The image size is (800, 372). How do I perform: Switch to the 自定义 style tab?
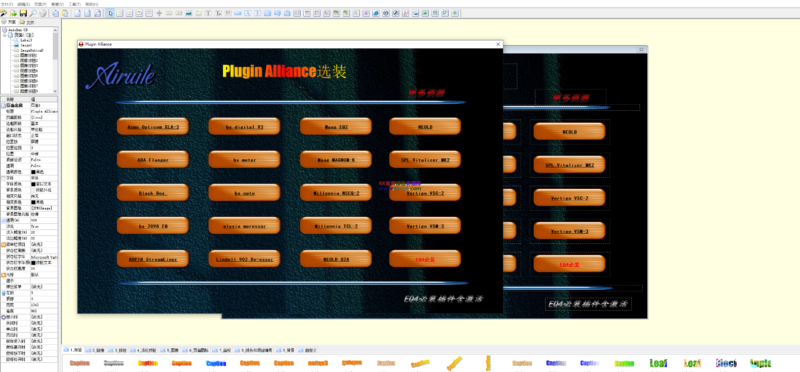click(x=309, y=351)
